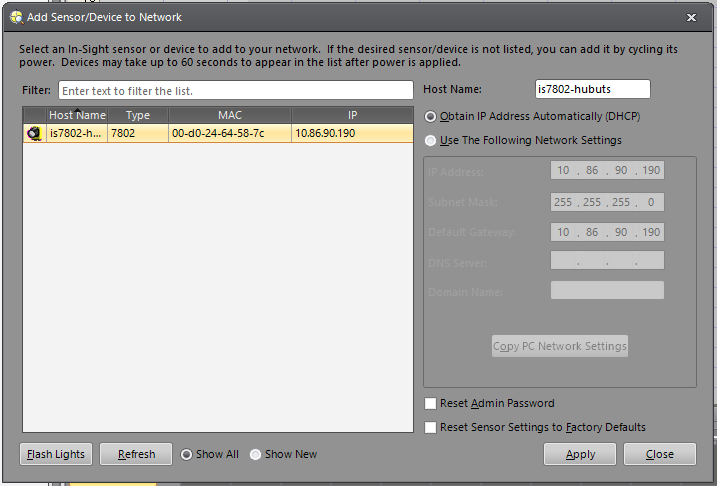
Task: Sort by the Type column header
Action: 138,115
